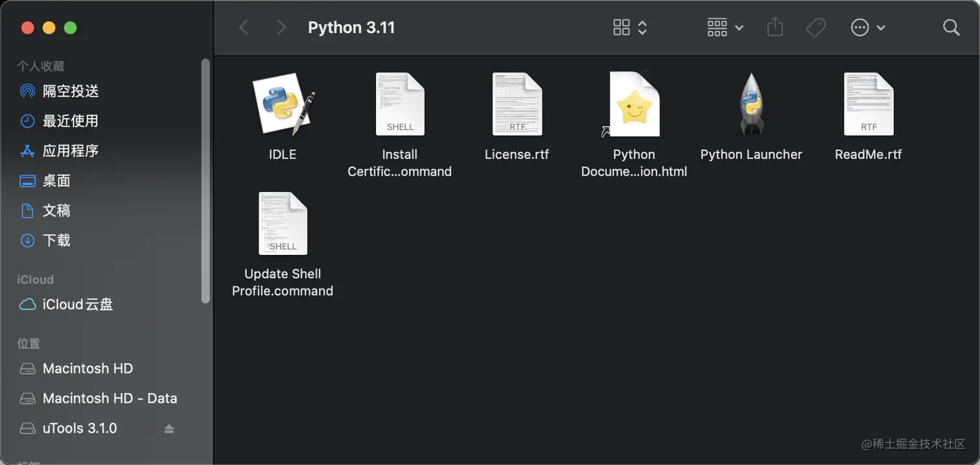Click the Tags toolbar icon
Screen dimensions: 980x465
pos(816,27)
